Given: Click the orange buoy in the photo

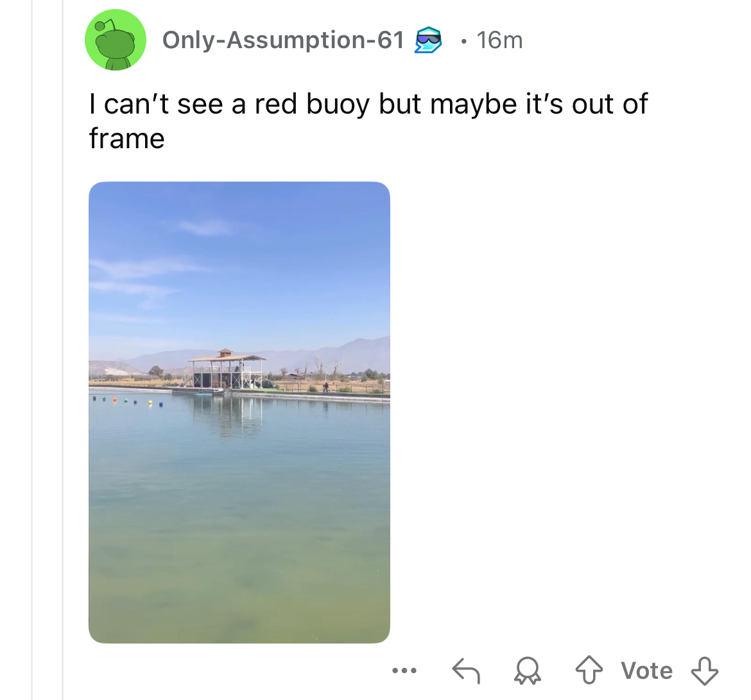Looking at the screenshot, I should [x=114, y=399].
